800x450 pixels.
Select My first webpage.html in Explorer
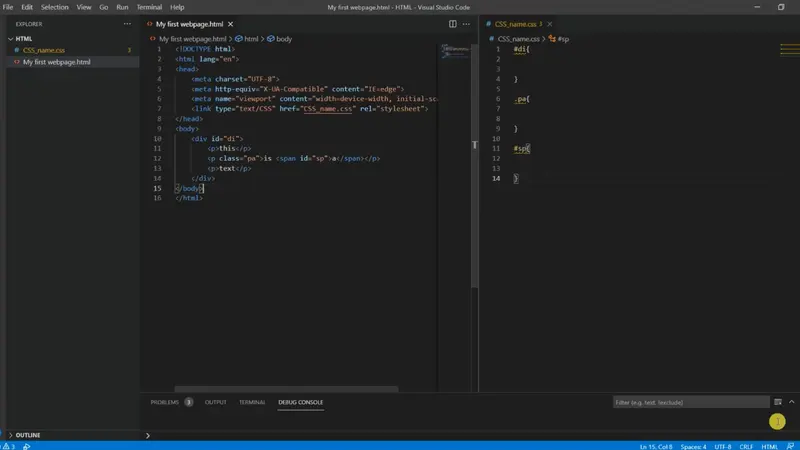tap(57, 62)
